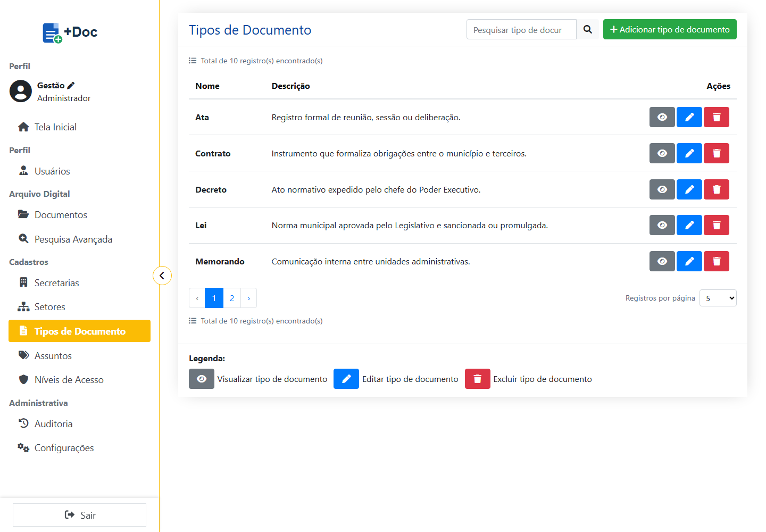
Task: Open Assuntos in the sidebar
Action: coord(79,356)
